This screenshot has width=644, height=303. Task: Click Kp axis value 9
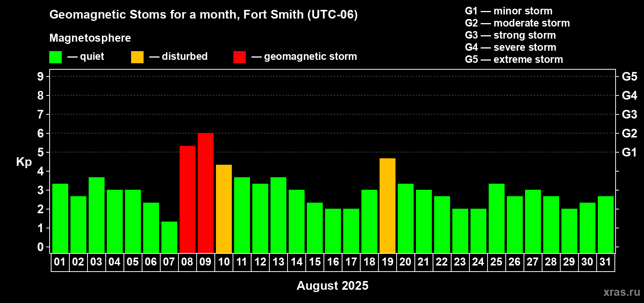(x=41, y=77)
